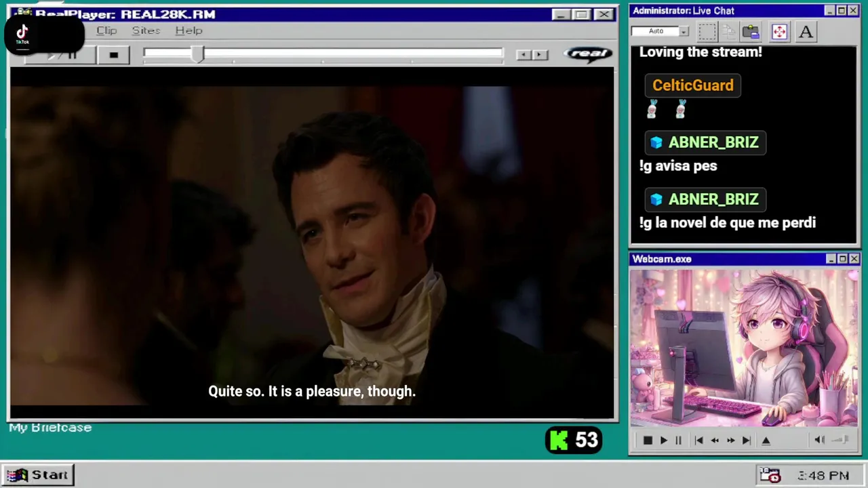This screenshot has width=868, height=488.
Task: Open the Sites menu
Action: [x=146, y=30]
